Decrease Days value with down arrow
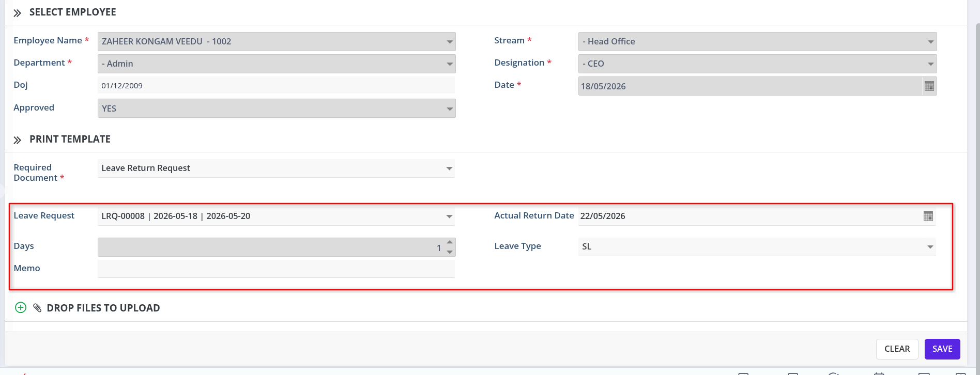The height and width of the screenshot is (375, 980). click(450, 252)
